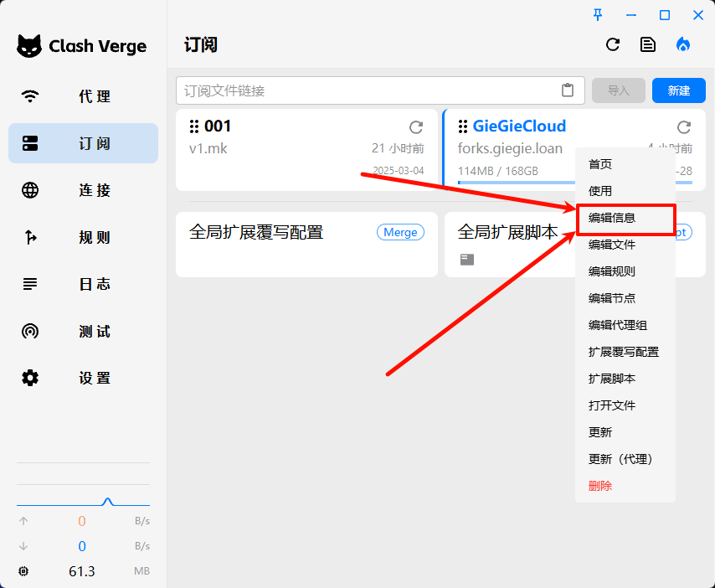Pin the window with the pin icon
This screenshot has width=715, height=588.
[598, 15]
